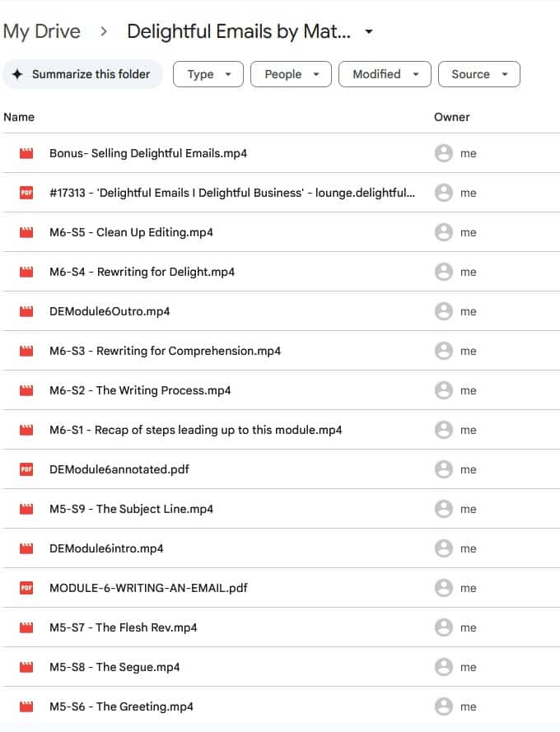
Task: Click the video icon for M5-S6 The Greeting
Action: (26, 706)
